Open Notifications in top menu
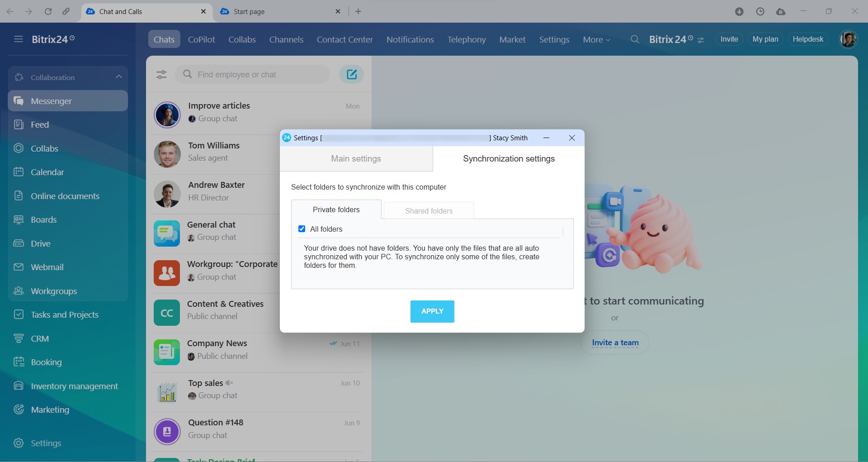 [410, 39]
